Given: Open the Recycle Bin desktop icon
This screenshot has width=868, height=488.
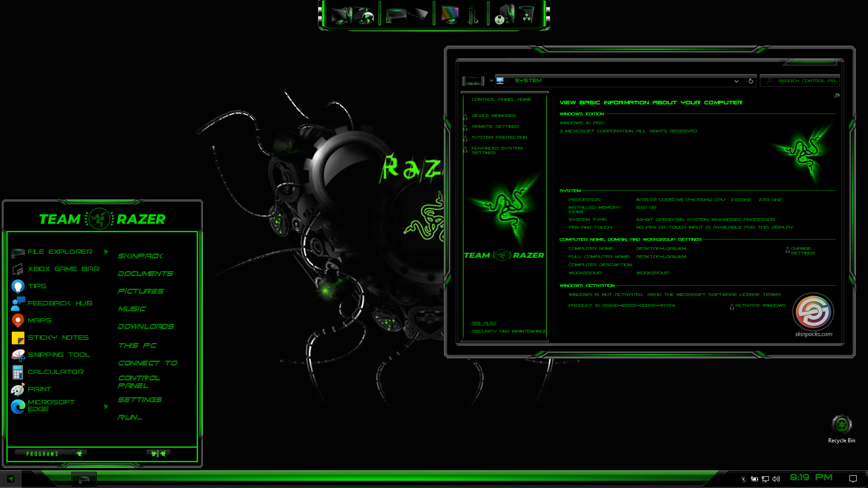Looking at the screenshot, I should pyautogui.click(x=841, y=425).
